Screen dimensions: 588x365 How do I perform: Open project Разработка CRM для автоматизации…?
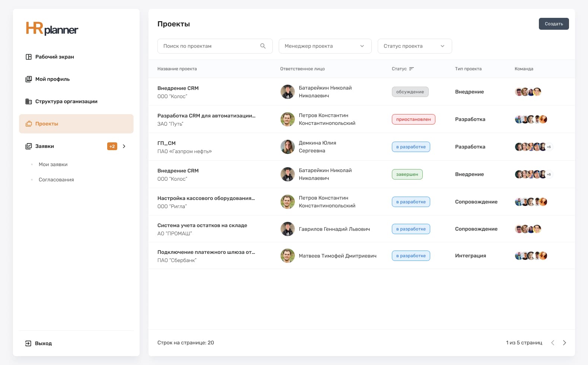(207, 116)
